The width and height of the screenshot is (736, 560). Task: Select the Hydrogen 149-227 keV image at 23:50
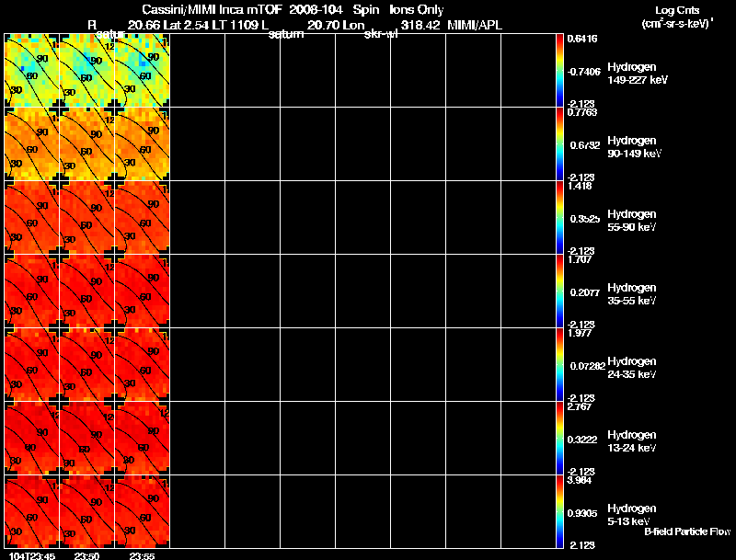coord(86,71)
